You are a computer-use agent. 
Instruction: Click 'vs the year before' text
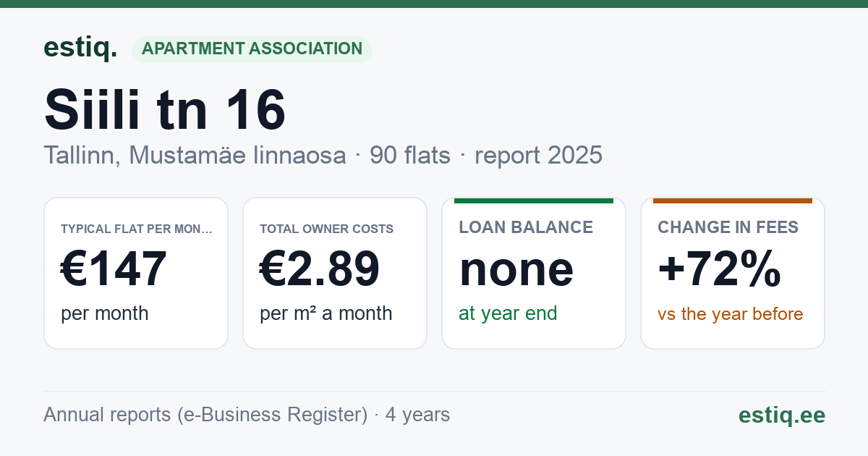[731, 314]
